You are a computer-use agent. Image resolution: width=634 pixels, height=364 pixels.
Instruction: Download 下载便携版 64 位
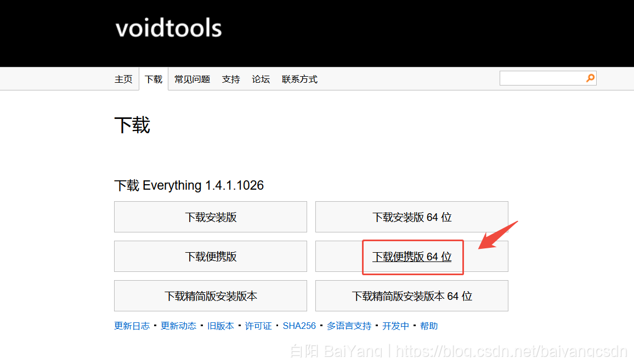(412, 257)
